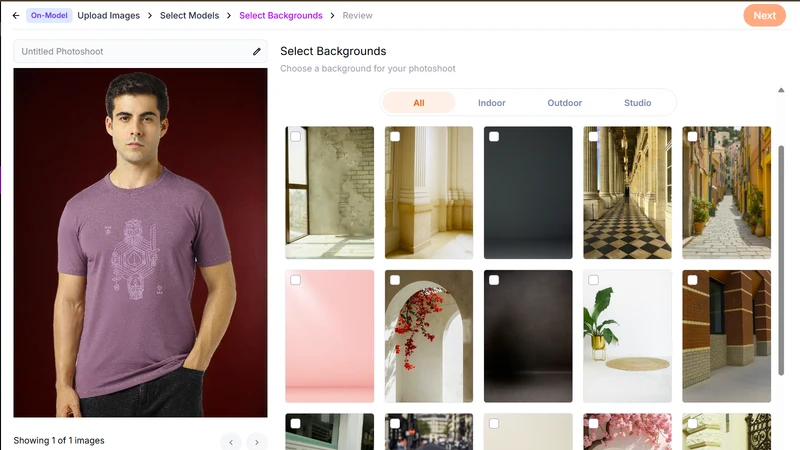The image size is (800, 450).
Task: Switch to Outdoor backgrounds tab
Action: click(564, 103)
